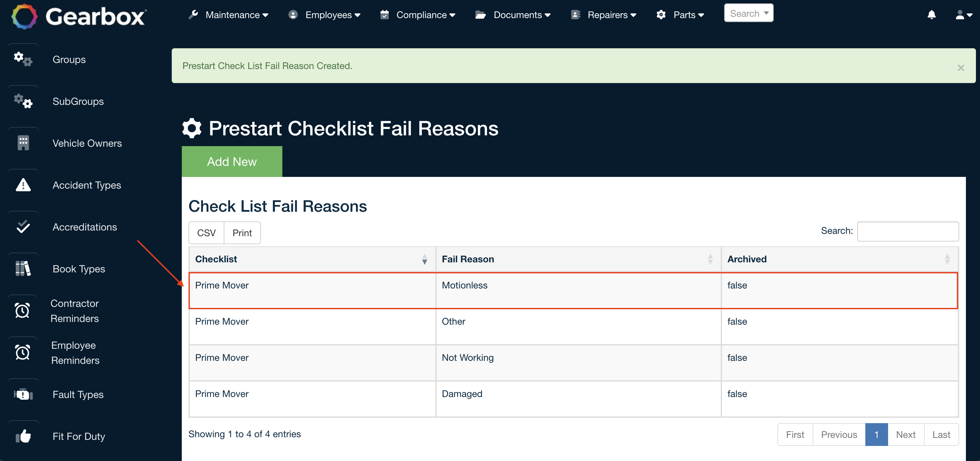
Task: Focus the table Search input field
Action: pos(908,231)
